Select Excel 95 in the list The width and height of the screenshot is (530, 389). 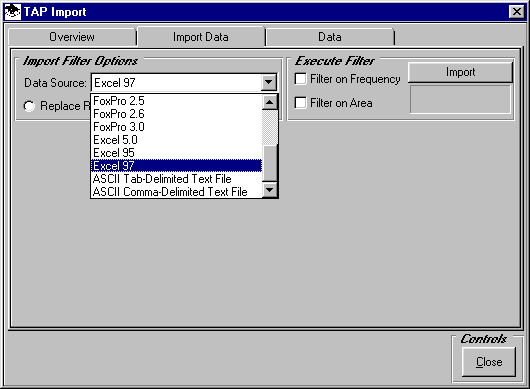coord(176,153)
